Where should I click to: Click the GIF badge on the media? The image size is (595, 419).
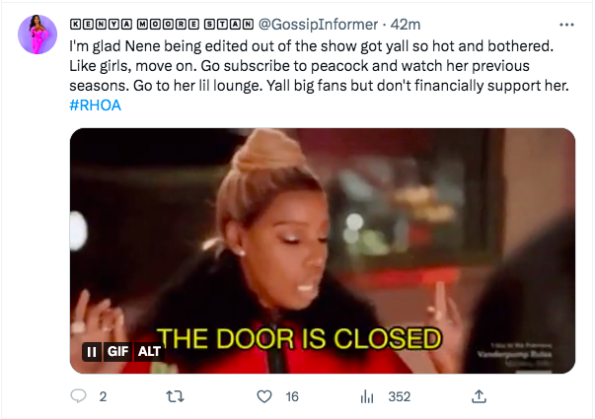click(118, 352)
